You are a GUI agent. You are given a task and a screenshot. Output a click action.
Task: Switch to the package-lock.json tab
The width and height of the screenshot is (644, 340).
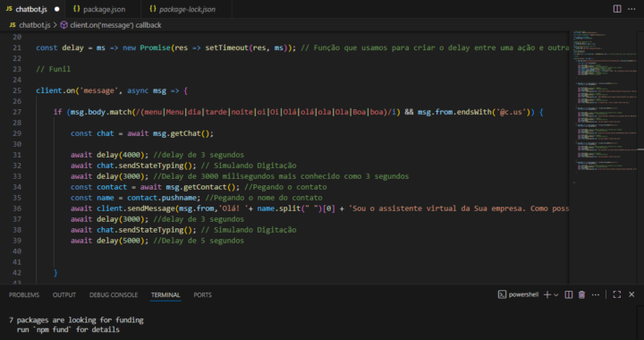[182, 9]
